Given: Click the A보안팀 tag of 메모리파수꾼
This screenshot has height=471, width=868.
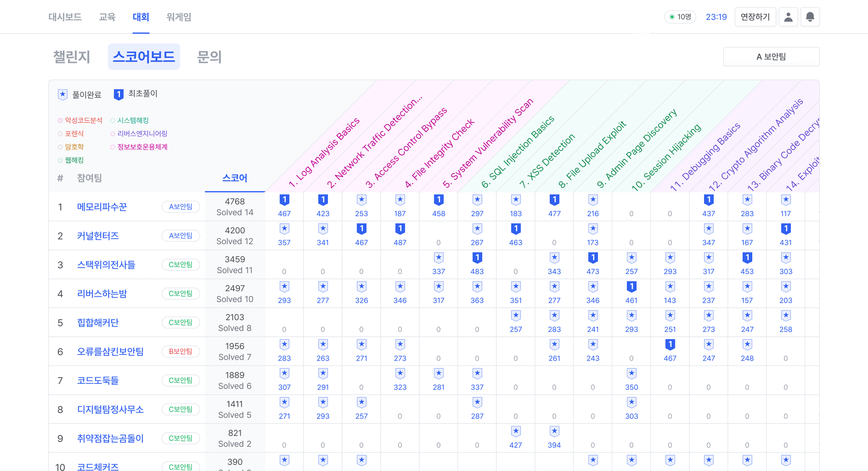Looking at the screenshot, I should point(181,207).
